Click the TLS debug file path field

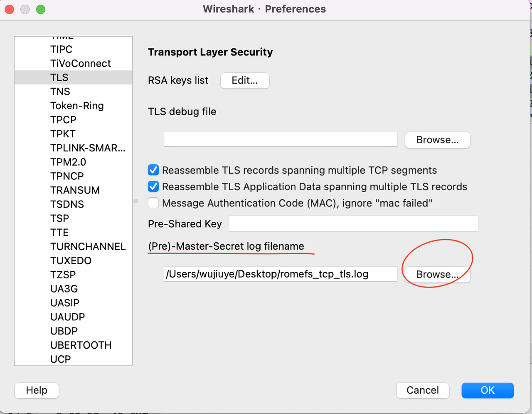point(281,140)
